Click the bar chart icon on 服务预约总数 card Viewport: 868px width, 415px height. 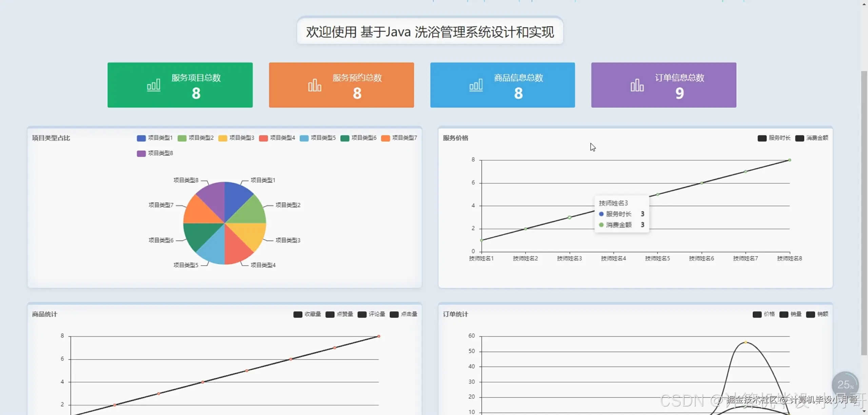pos(315,85)
